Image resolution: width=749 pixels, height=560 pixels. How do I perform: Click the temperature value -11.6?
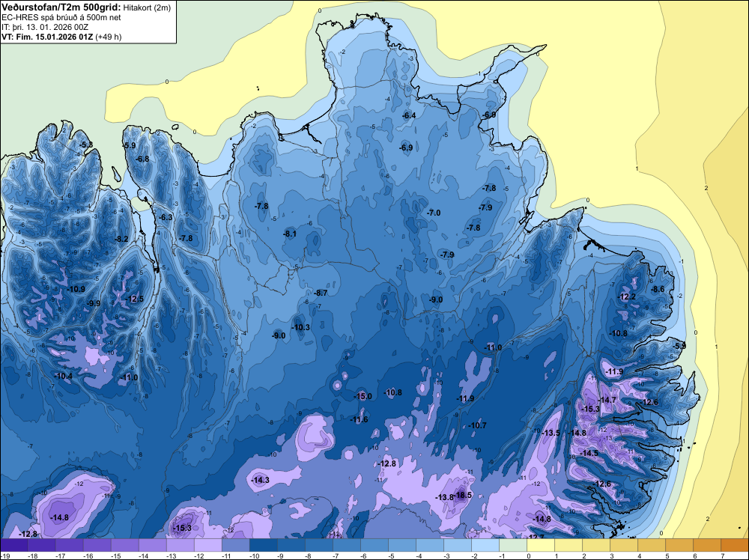coord(360,420)
